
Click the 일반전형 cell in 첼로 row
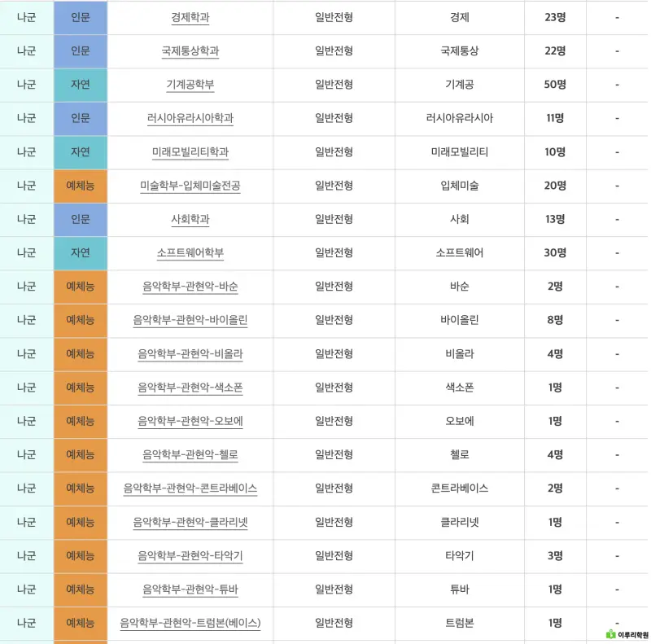(x=334, y=455)
